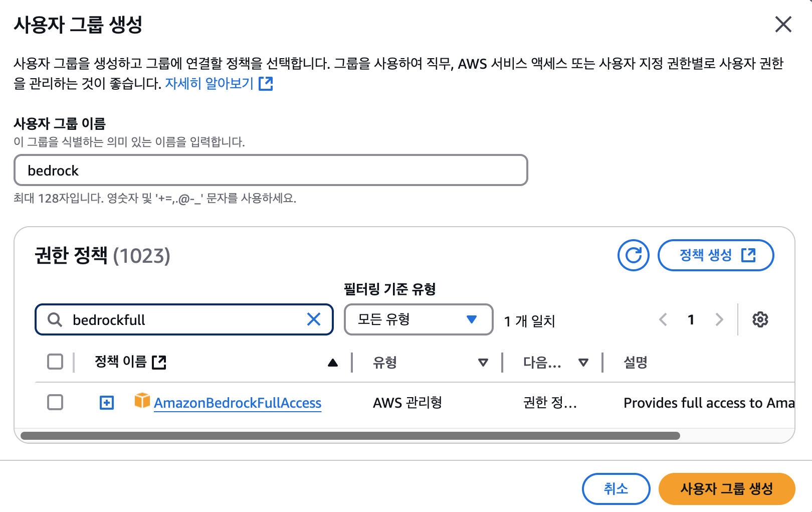Open table preferences gear icon
This screenshot has height=512, width=812.
point(760,319)
